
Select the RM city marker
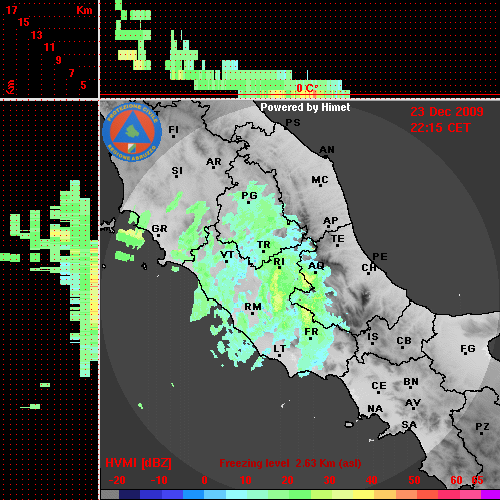(252, 313)
